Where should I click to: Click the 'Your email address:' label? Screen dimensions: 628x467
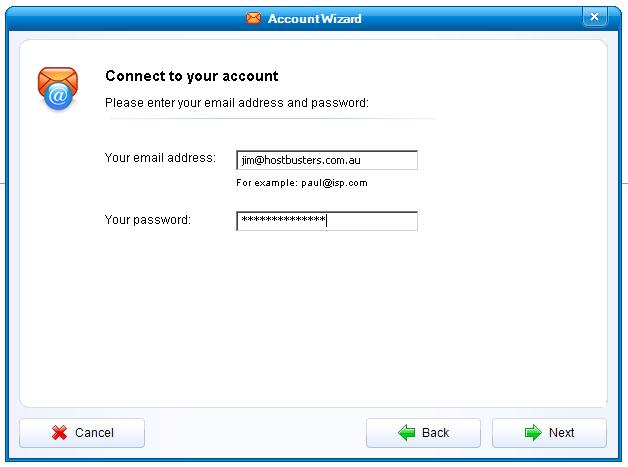point(160,158)
